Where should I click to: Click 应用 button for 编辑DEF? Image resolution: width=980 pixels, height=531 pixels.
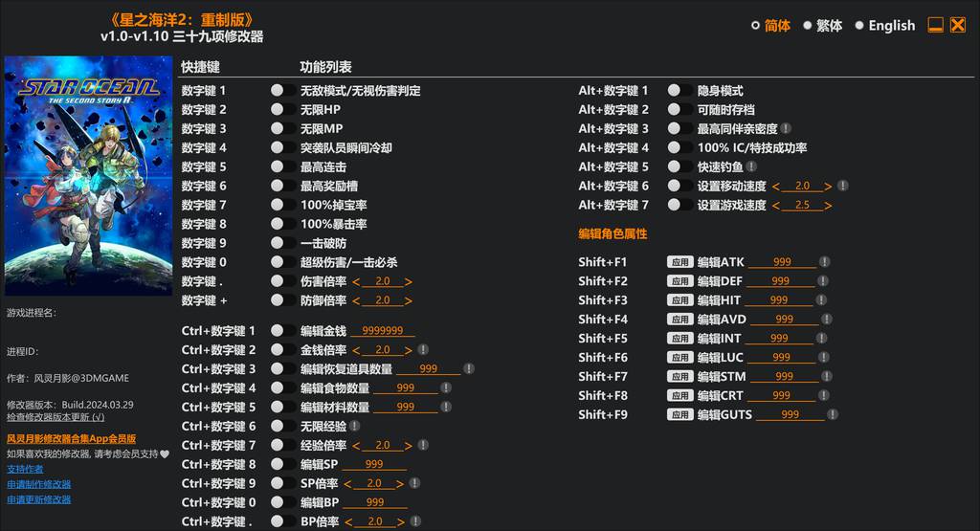coord(680,281)
